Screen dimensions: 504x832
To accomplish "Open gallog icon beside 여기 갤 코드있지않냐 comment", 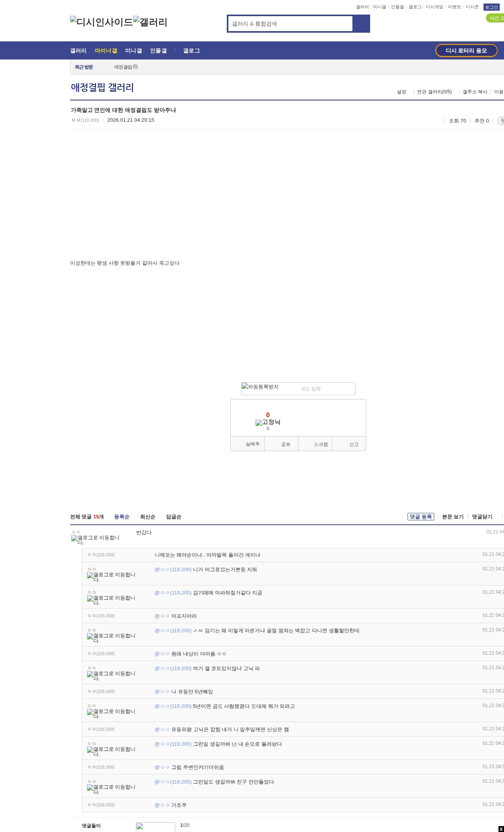I will (x=111, y=676).
